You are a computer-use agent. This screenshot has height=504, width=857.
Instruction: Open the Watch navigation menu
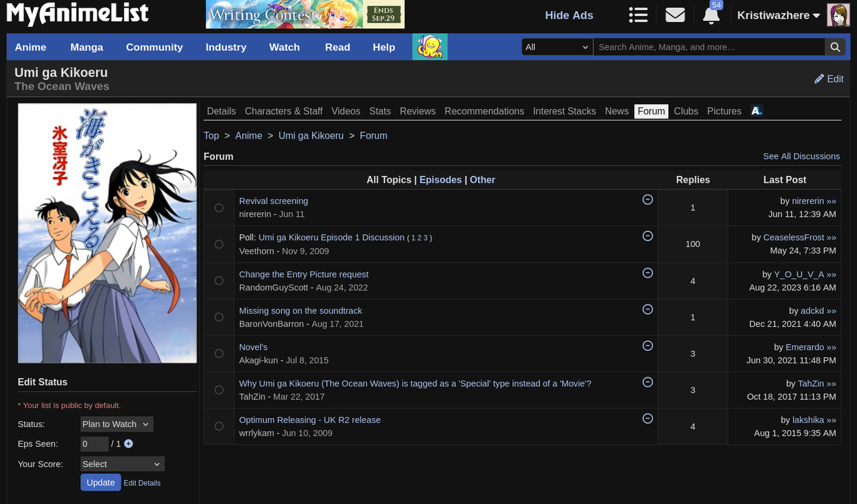pyautogui.click(x=285, y=47)
